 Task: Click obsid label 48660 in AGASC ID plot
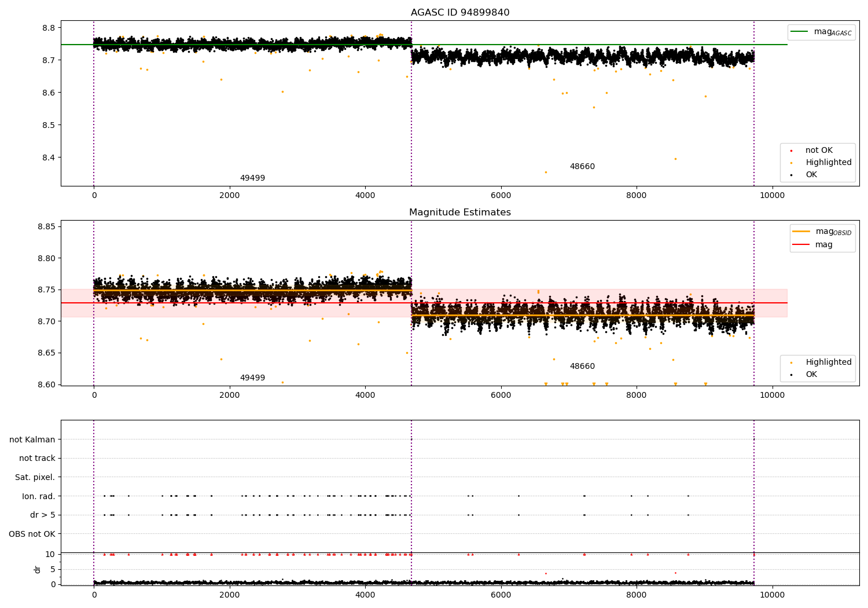point(582,167)
